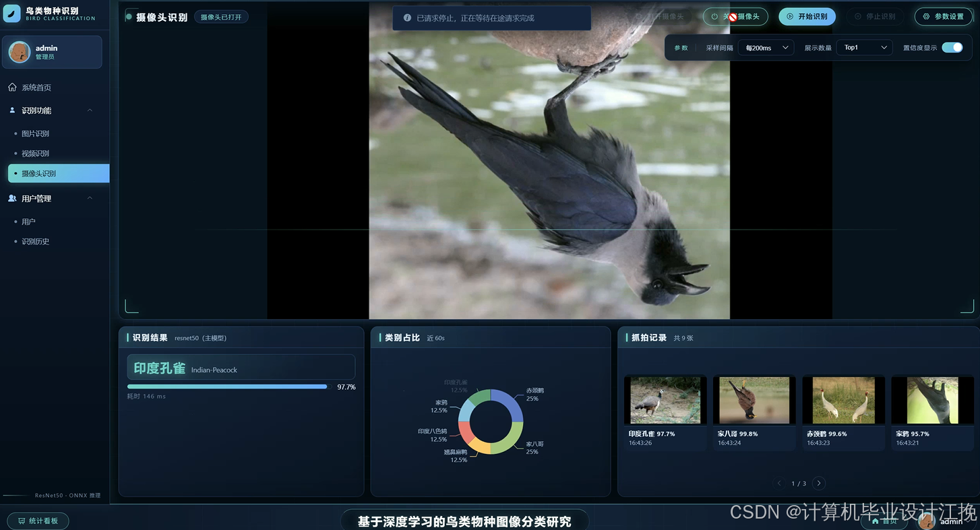Image resolution: width=980 pixels, height=530 pixels.
Task: Select the 摄像头识别 menu item
Action: click(x=59, y=173)
